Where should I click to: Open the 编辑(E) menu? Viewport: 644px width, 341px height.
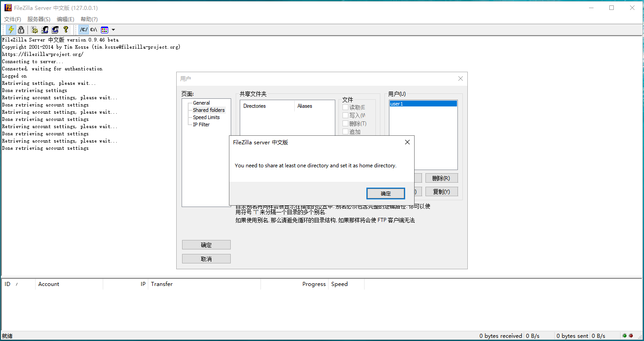[x=65, y=19]
